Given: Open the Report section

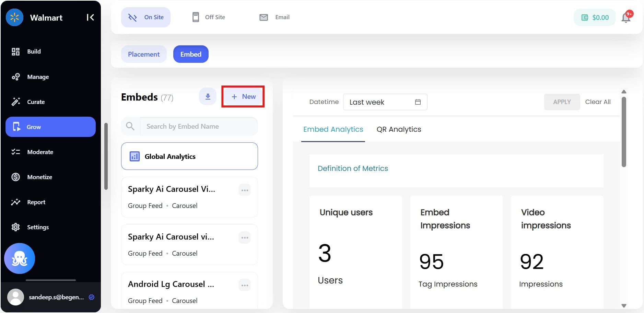Looking at the screenshot, I should coord(50,202).
